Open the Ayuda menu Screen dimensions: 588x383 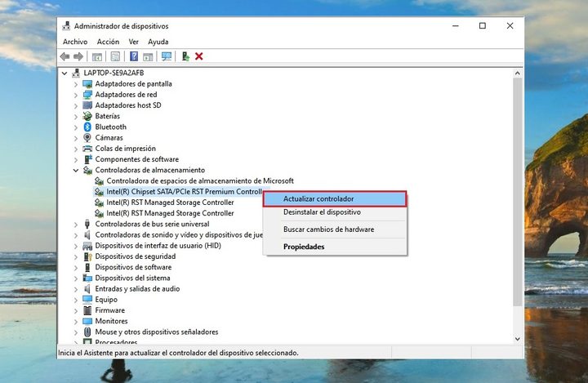(158, 42)
